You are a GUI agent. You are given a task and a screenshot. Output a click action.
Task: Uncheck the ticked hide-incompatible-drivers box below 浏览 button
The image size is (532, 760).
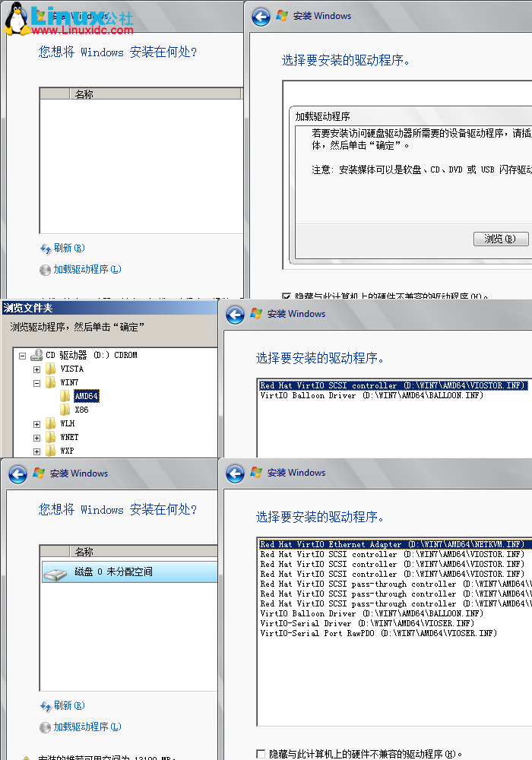(287, 295)
